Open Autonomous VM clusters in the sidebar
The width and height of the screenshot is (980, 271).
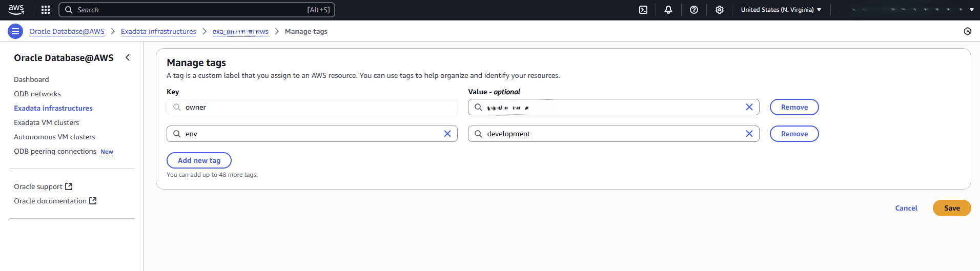point(54,137)
